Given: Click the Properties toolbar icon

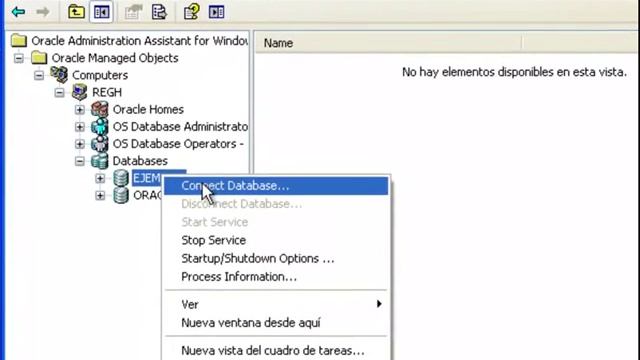Looking at the screenshot, I should pyautogui.click(x=133, y=12).
